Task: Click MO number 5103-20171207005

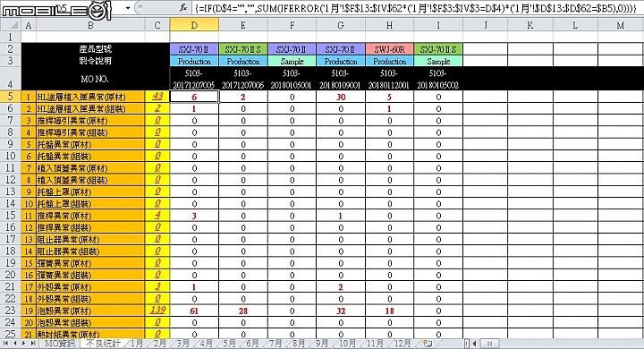Action: pos(194,79)
